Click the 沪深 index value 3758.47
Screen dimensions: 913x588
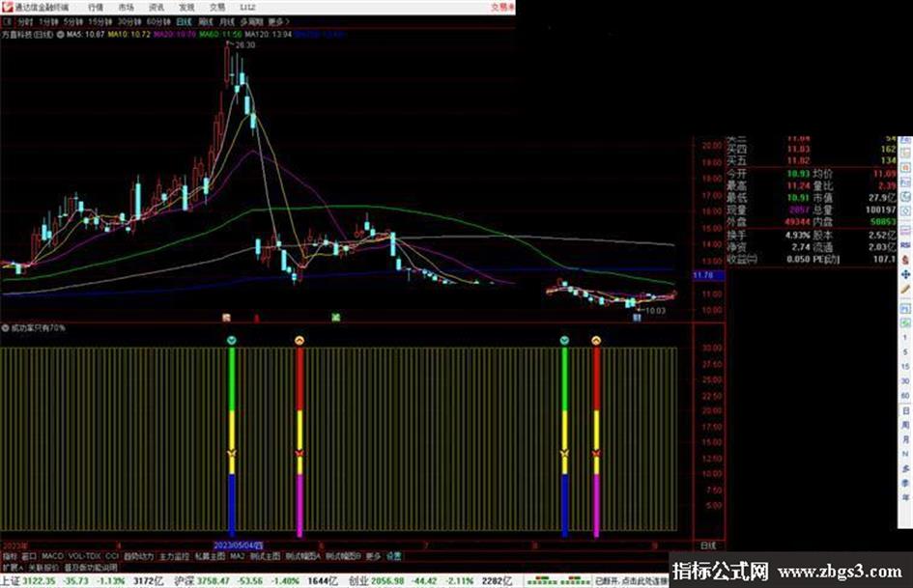pyautogui.click(x=214, y=581)
